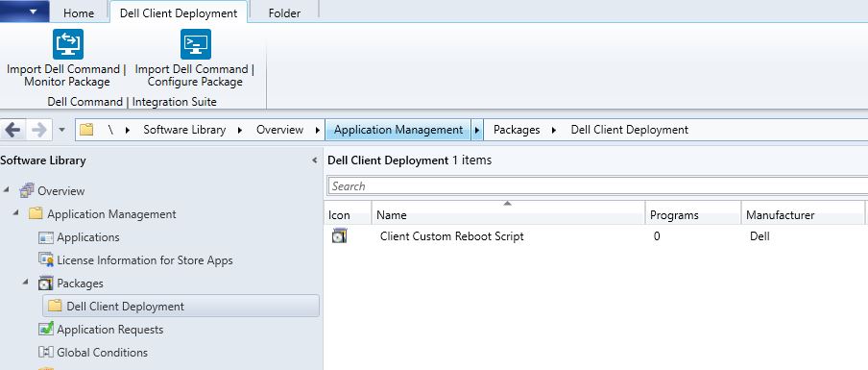Click Packages in the breadcrumb
The image size is (868, 370).
(517, 130)
